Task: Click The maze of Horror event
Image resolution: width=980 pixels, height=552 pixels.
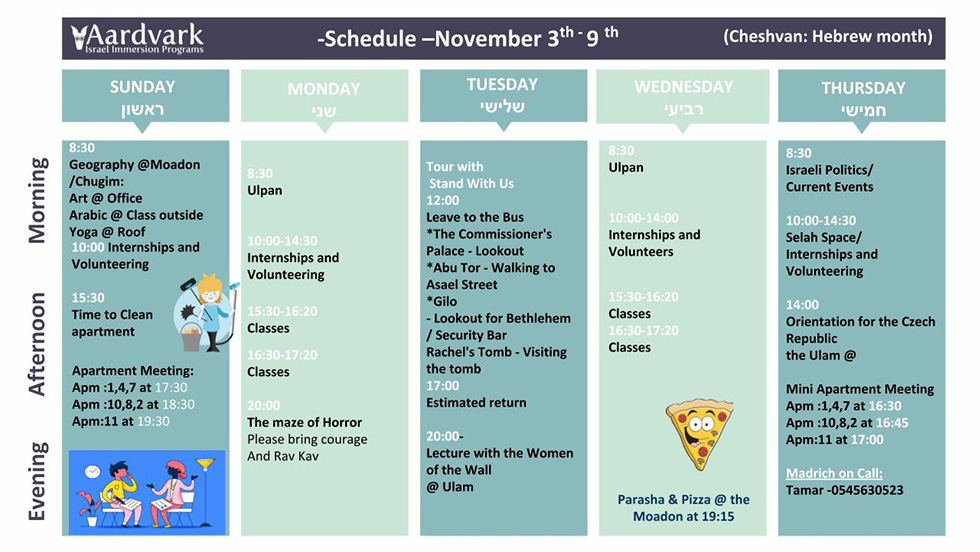Action: [304, 423]
